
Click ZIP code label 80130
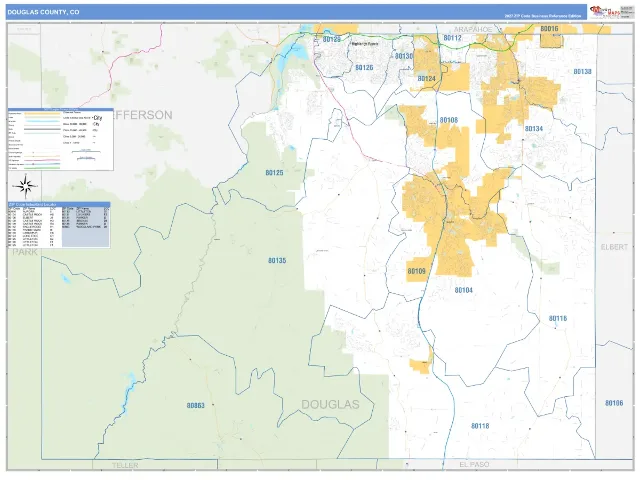point(403,56)
